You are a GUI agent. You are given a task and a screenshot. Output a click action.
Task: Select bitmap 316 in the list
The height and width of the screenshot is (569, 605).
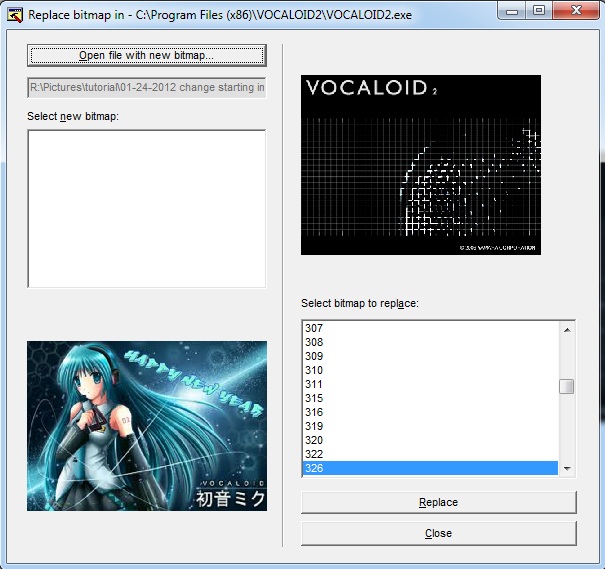point(430,412)
